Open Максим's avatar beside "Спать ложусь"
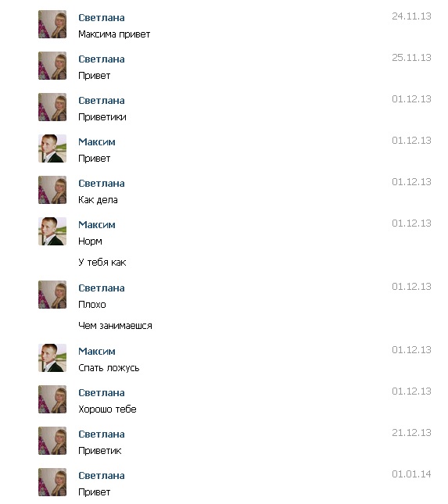 [52, 358]
